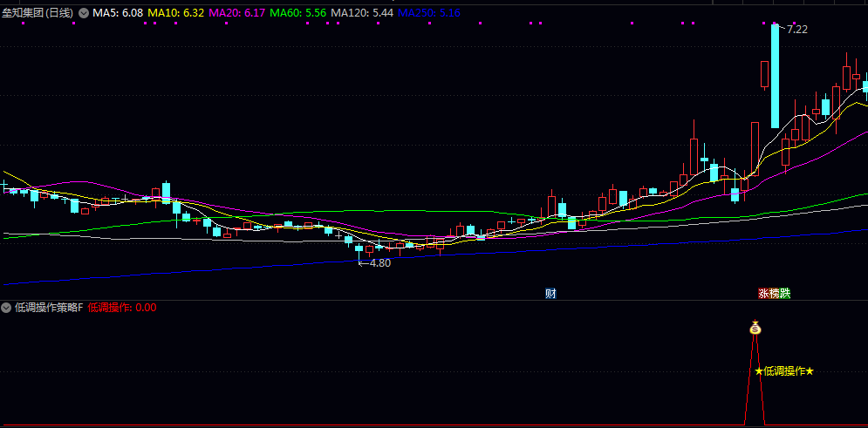Click the red 低调操作: 0.00 value
This screenshot has height=428, width=868.
pyautogui.click(x=122, y=307)
